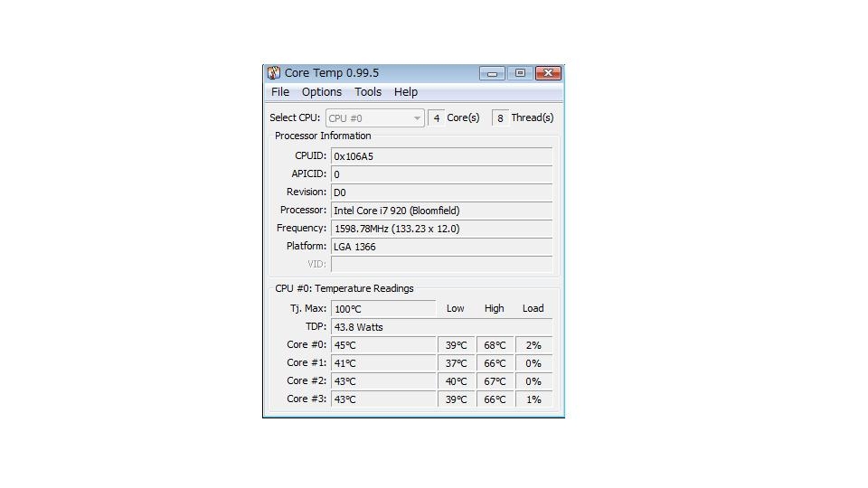Screen dimensions: 868x488
Task: Click Core #1 load value 0%
Action: point(533,363)
